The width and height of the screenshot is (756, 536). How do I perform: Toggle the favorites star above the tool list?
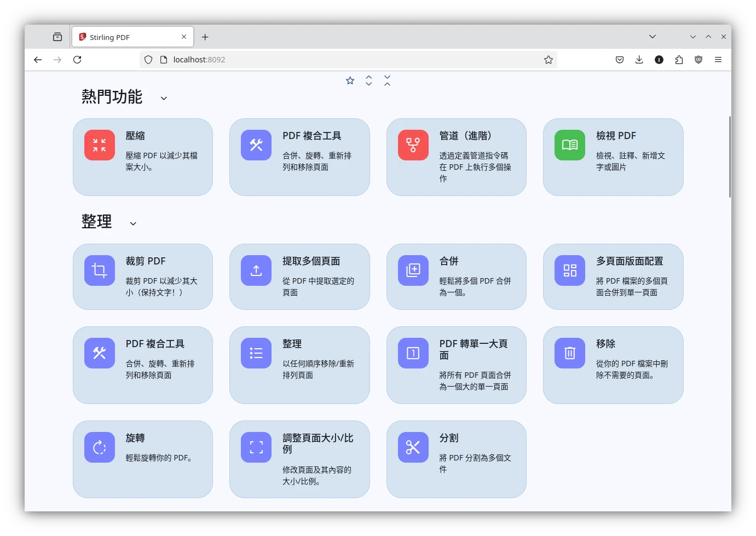coord(350,81)
